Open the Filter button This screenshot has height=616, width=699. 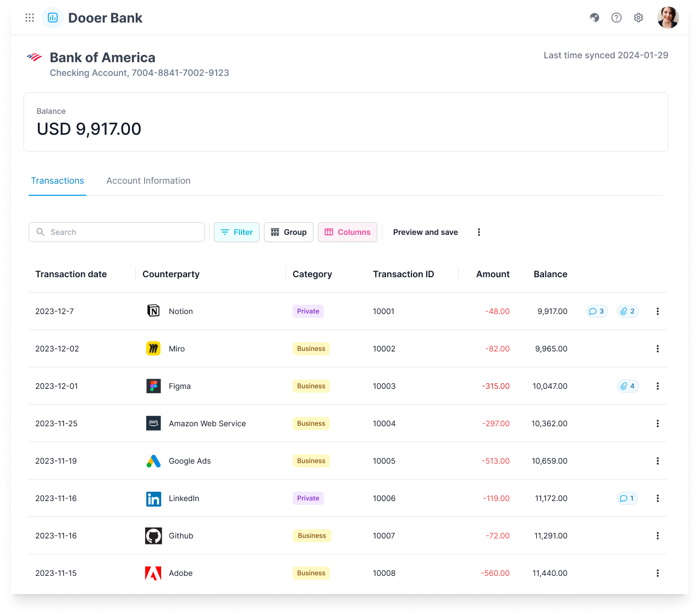236,232
